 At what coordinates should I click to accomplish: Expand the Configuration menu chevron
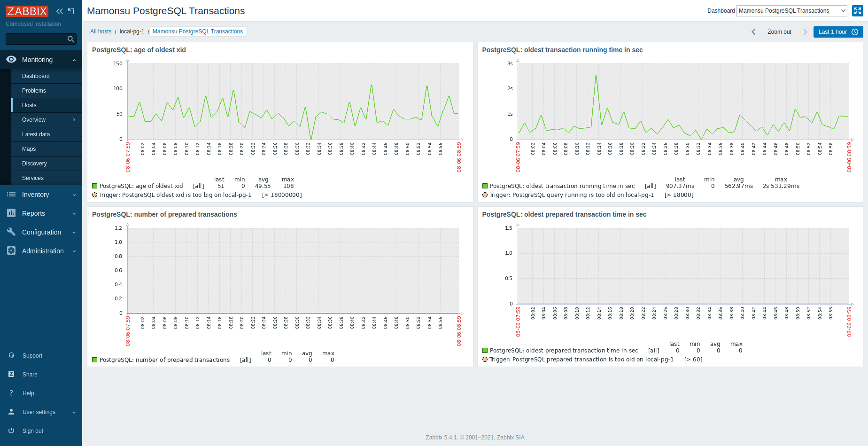[74, 232]
